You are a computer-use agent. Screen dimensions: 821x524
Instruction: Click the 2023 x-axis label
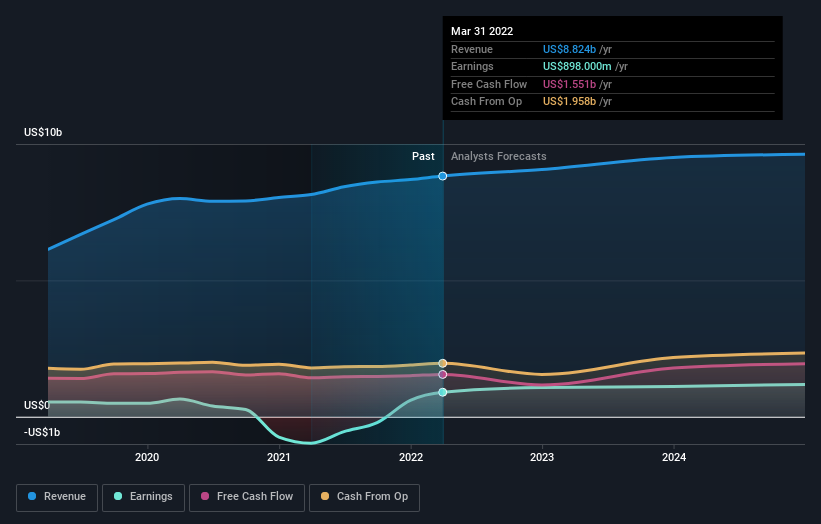tap(542, 457)
